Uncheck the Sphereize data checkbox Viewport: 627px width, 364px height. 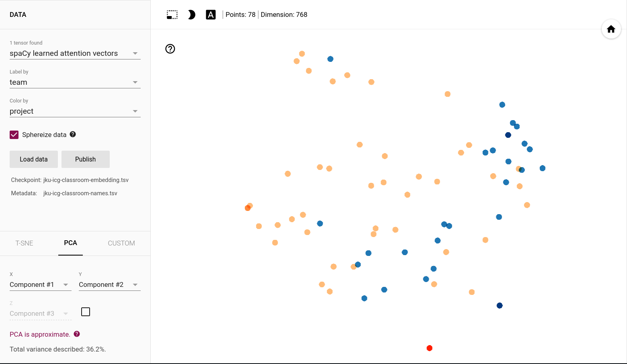click(14, 135)
